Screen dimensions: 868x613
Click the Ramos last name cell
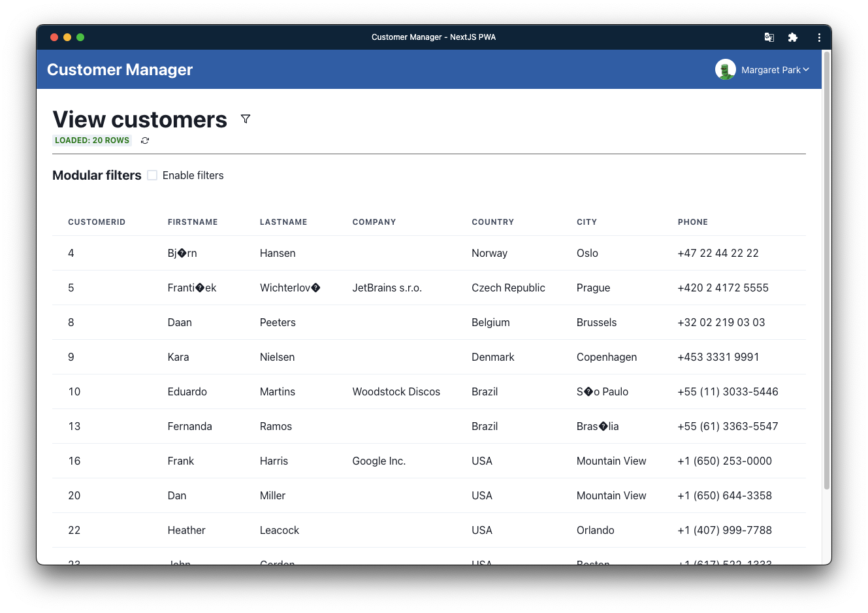click(276, 426)
